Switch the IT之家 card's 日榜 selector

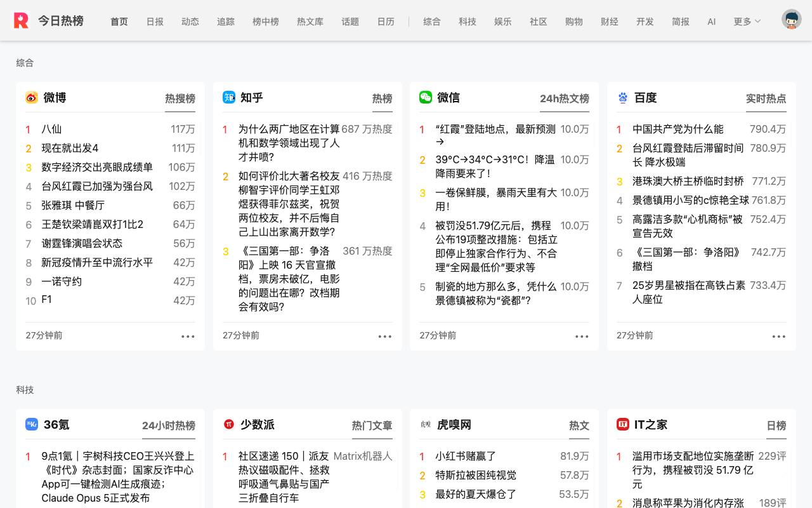[776, 425]
